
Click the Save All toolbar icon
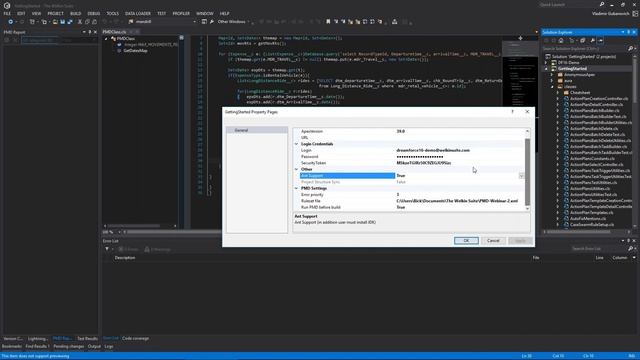pyautogui.click(x=70, y=22)
